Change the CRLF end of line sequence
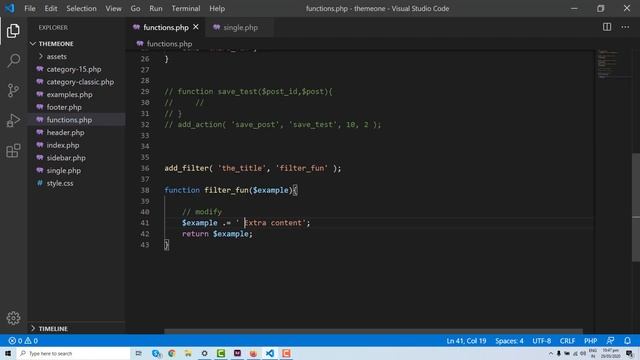 (567, 340)
